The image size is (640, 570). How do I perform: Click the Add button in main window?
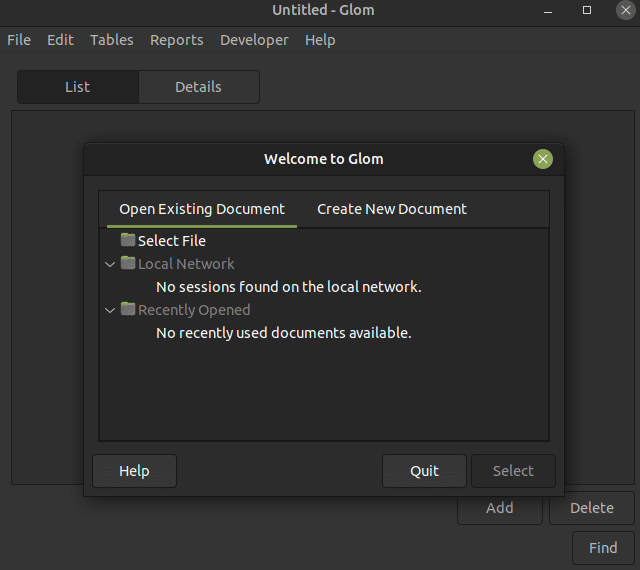tap(500, 508)
